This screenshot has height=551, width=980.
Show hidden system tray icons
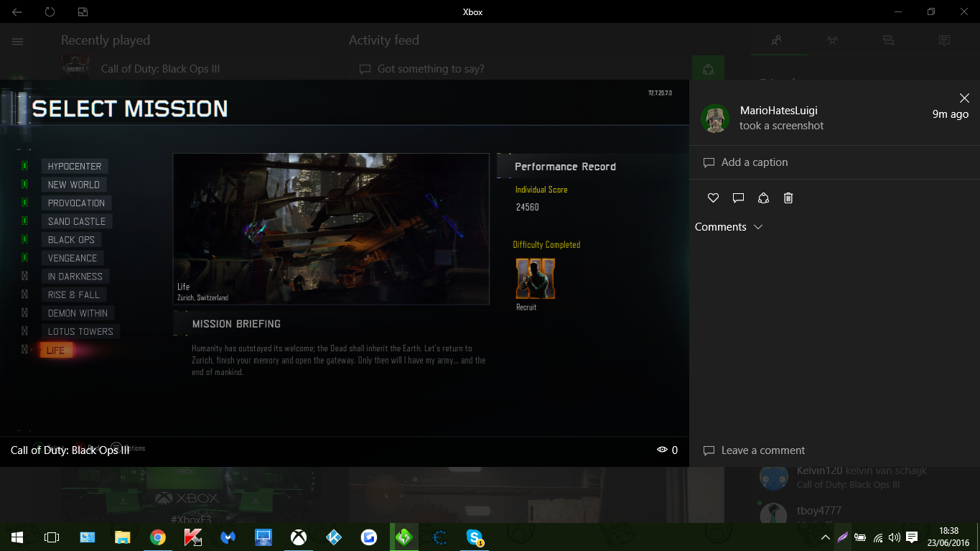[x=826, y=537]
